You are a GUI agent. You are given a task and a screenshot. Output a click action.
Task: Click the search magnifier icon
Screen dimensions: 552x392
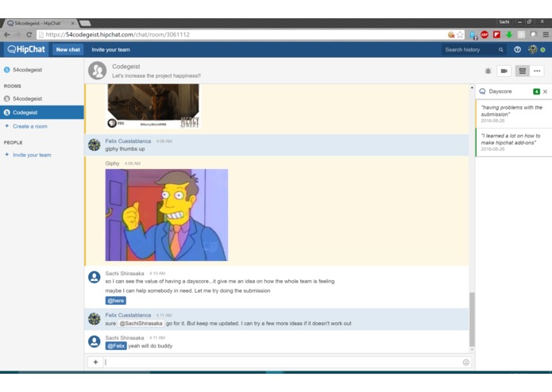(500, 49)
